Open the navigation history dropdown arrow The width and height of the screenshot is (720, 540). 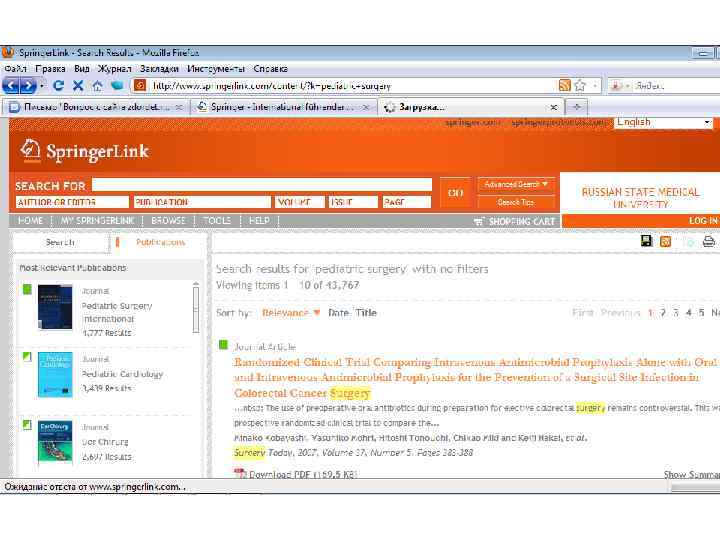[42, 86]
